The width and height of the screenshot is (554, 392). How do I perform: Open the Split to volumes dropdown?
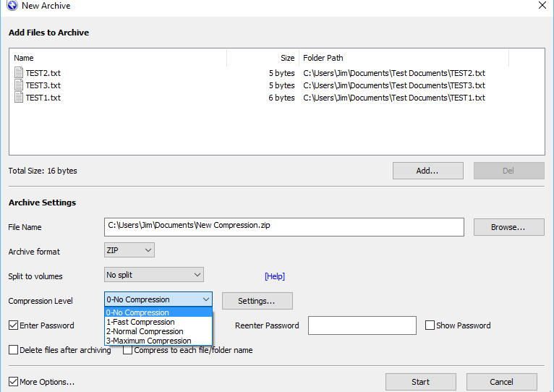point(154,275)
